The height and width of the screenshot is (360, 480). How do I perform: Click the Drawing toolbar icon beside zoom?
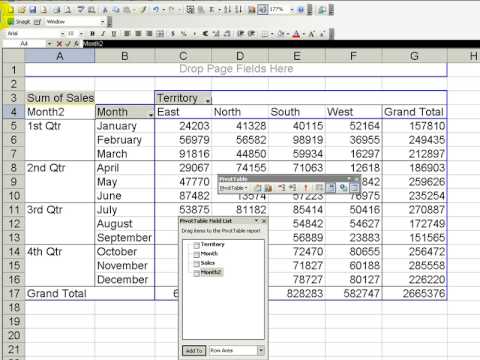pyautogui.click(x=262, y=10)
